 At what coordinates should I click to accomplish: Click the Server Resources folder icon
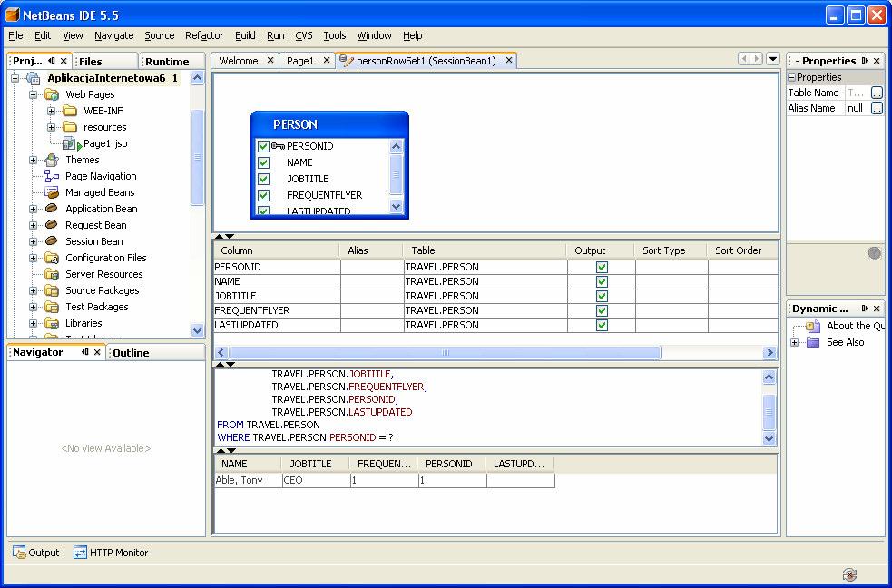click(x=51, y=274)
